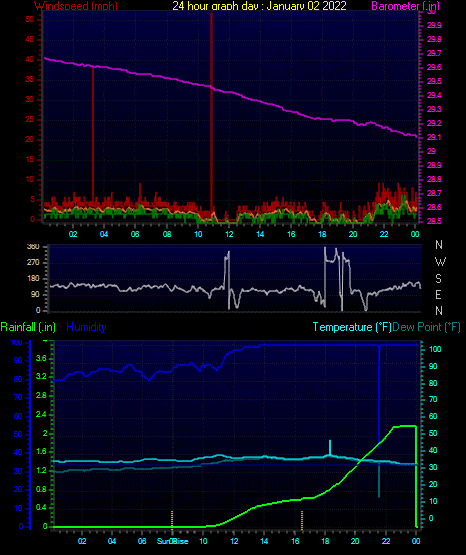Click the yellow dotted Sunrise marker
Image resolution: width=466 pixels, height=555 pixels.
click(x=172, y=519)
